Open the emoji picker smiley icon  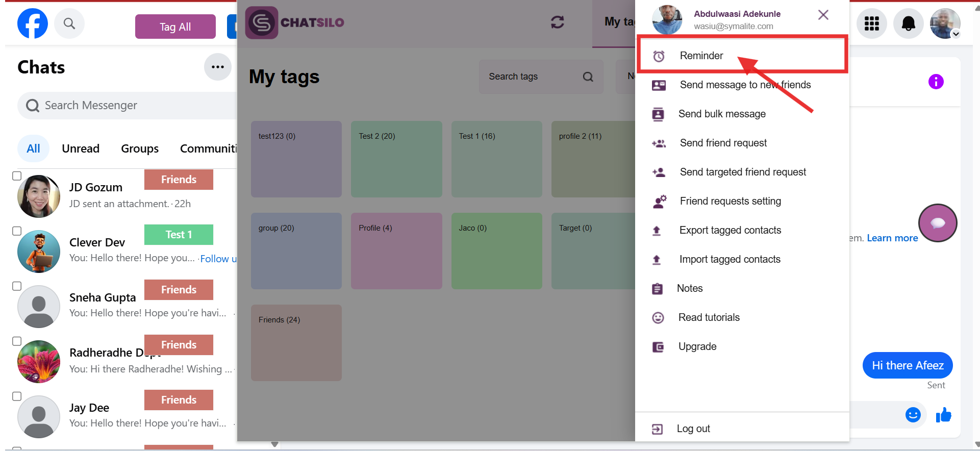(x=913, y=415)
